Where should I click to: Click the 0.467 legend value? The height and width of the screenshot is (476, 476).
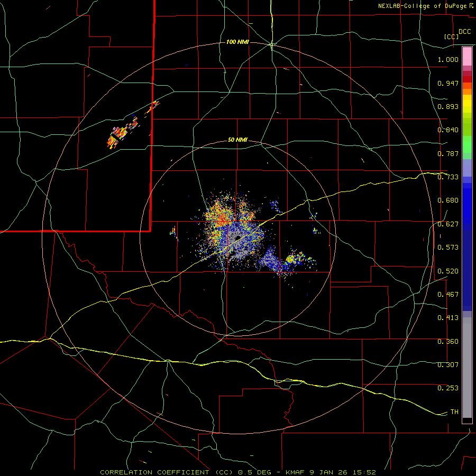coord(448,295)
